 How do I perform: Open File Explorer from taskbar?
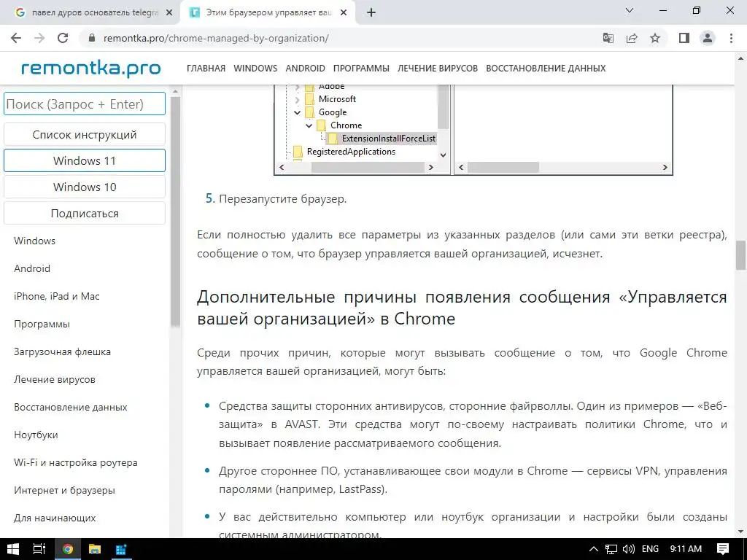(94, 549)
